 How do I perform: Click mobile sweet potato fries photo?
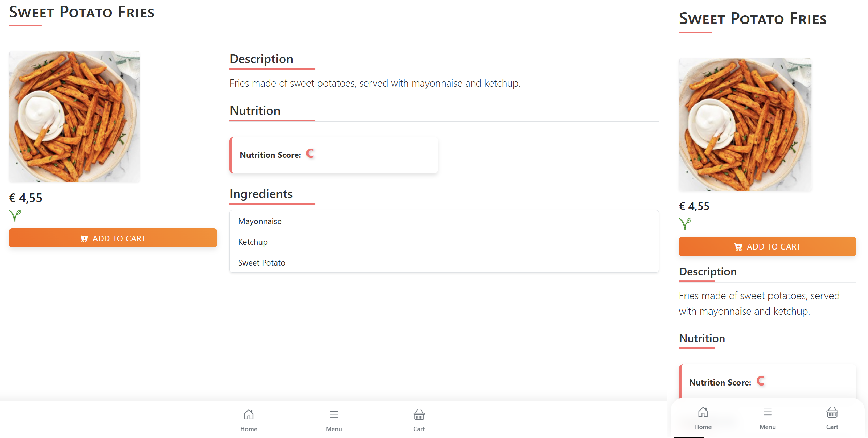click(745, 124)
